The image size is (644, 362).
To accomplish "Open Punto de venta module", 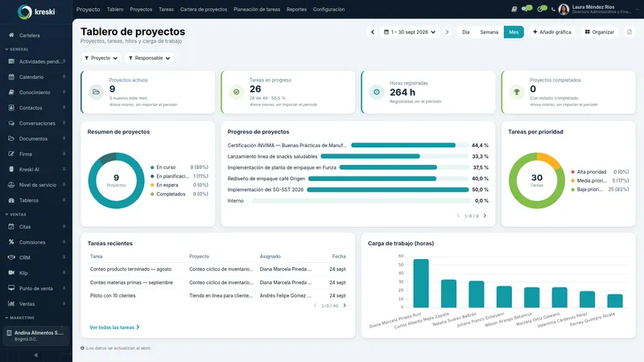I will click(35, 289).
